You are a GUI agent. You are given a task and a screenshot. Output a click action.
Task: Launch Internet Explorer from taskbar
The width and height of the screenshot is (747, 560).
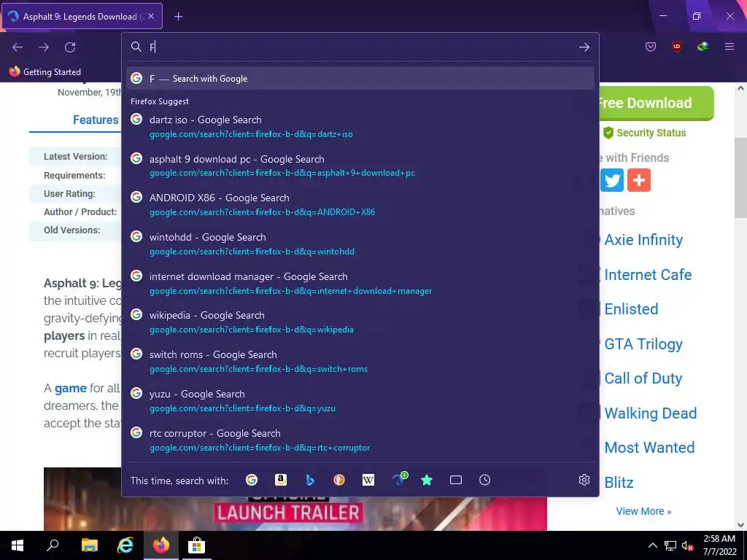[125, 545]
